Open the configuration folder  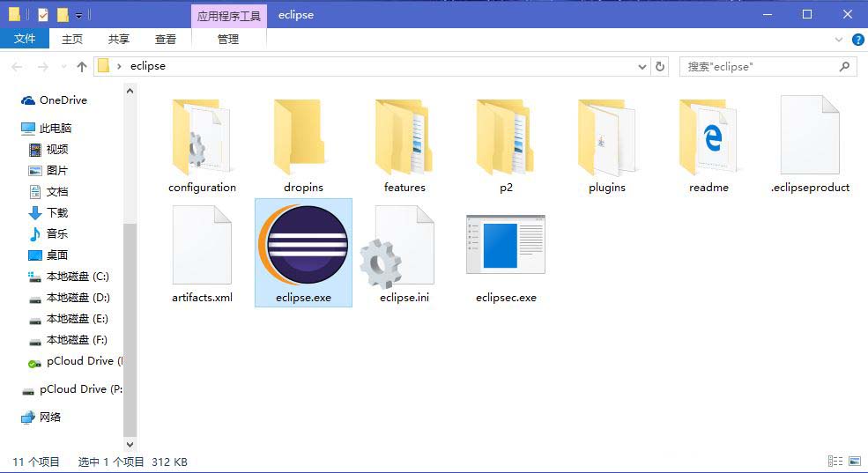pyautogui.click(x=202, y=145)
